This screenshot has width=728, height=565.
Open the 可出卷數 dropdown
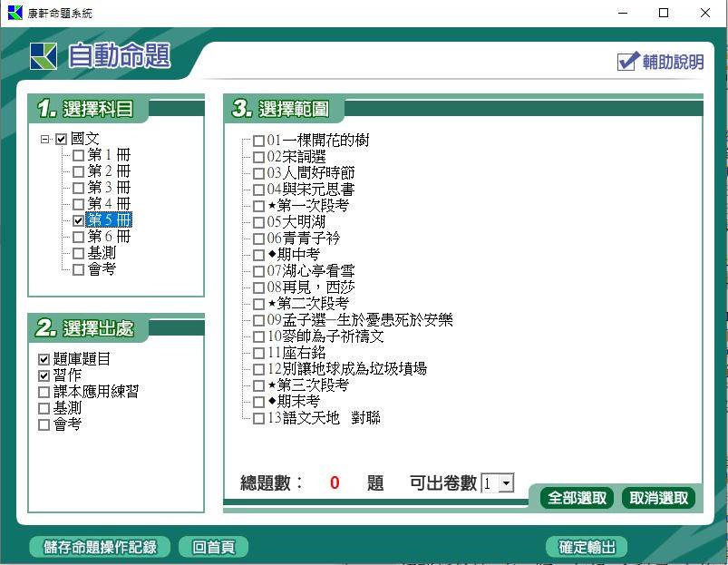tap(507, 482)
